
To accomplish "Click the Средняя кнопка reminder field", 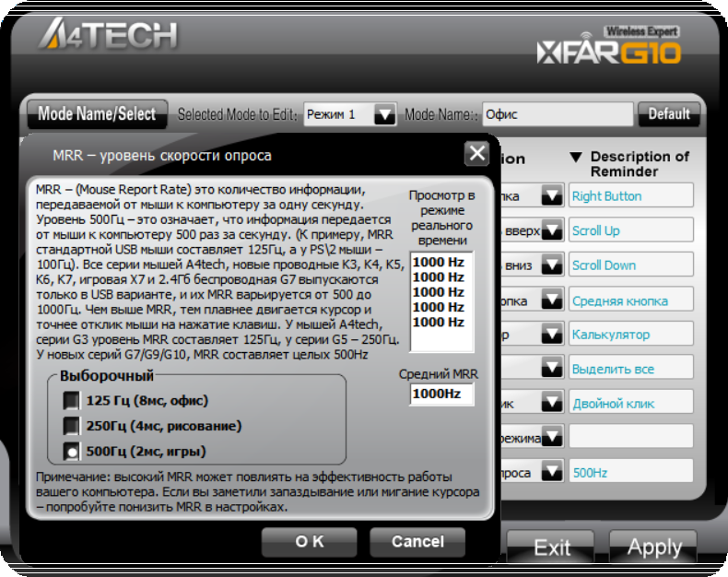I will [x=631, y=300].
